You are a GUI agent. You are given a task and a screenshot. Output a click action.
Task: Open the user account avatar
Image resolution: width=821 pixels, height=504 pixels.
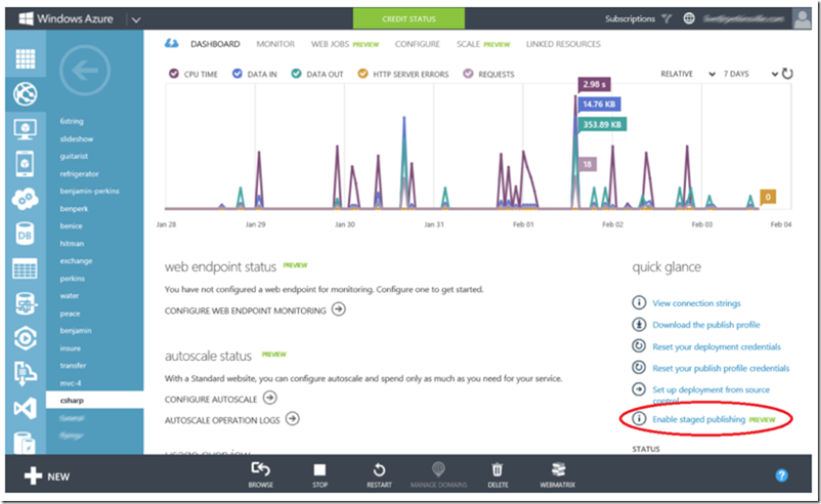click(x=802, y=18)
